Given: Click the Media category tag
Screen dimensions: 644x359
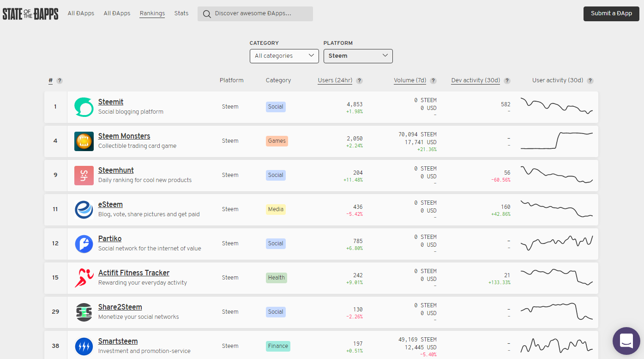Looking at the screenshot, I should (x=276, y=209).
